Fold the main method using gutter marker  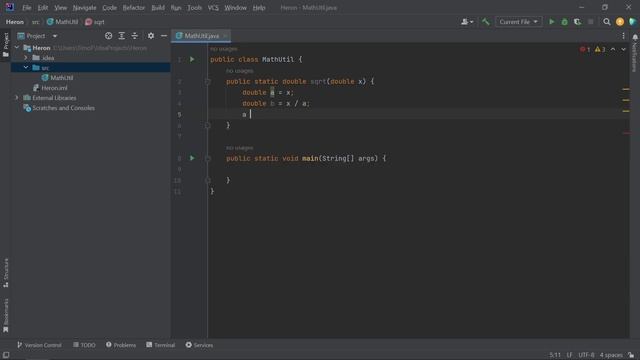(x=207, y=158)
